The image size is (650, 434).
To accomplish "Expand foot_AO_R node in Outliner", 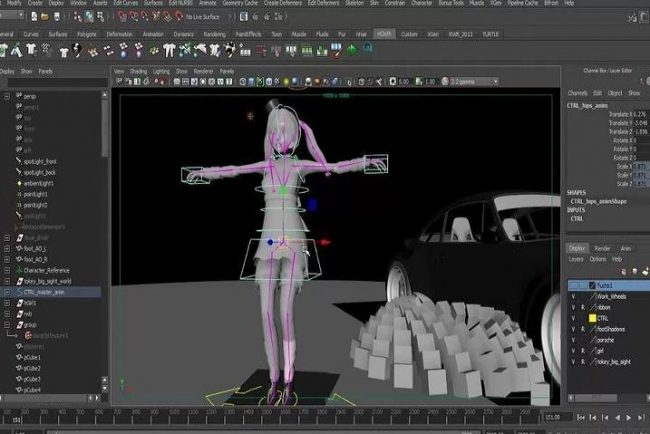I will point(7,259).
